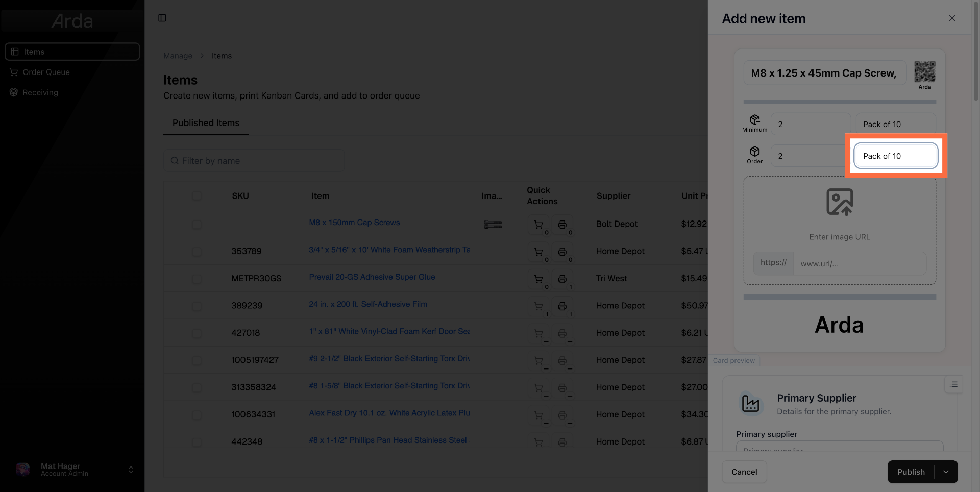
Task: Click the Filter by name search box
Action: click(x=254, y=161)
